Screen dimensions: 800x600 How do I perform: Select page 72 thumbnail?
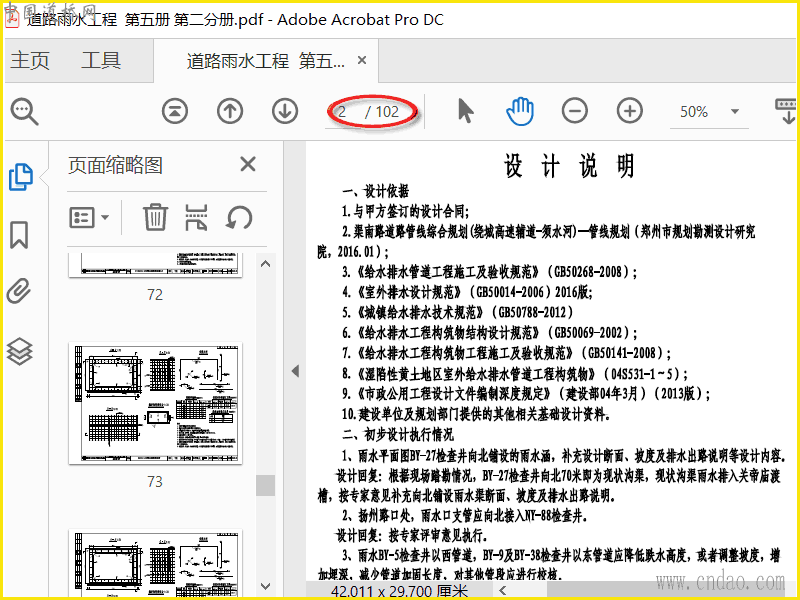pos(155,265)
